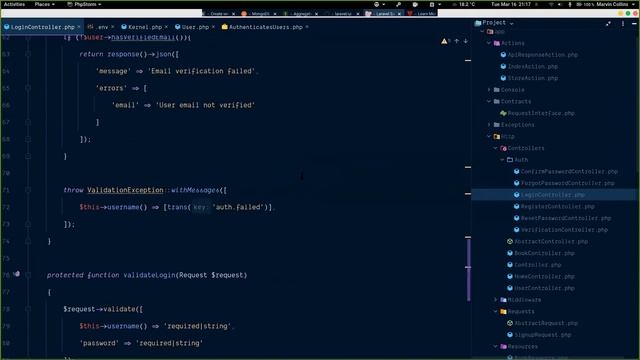Image resolution: width=640 pixels, height=360 pixels.
Task: Collapse the Actions folder
Action: pyautogui.click(x=489, y=43)
